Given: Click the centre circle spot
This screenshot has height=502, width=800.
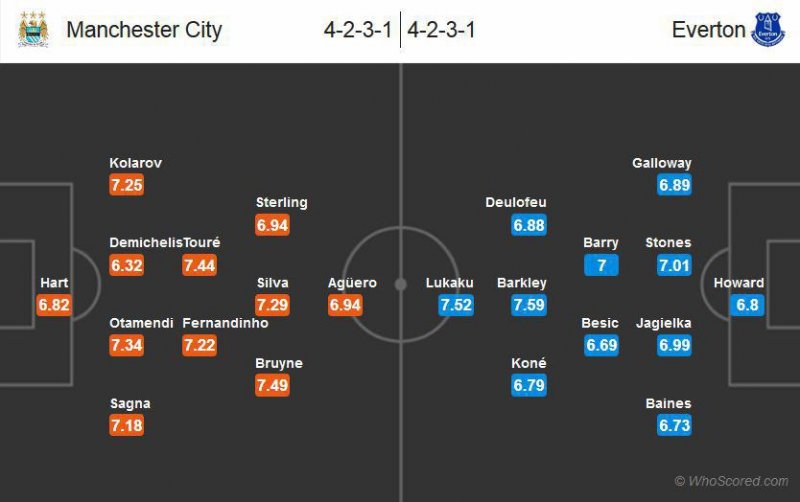Looking at the screenshot, I should pos(400,284).
